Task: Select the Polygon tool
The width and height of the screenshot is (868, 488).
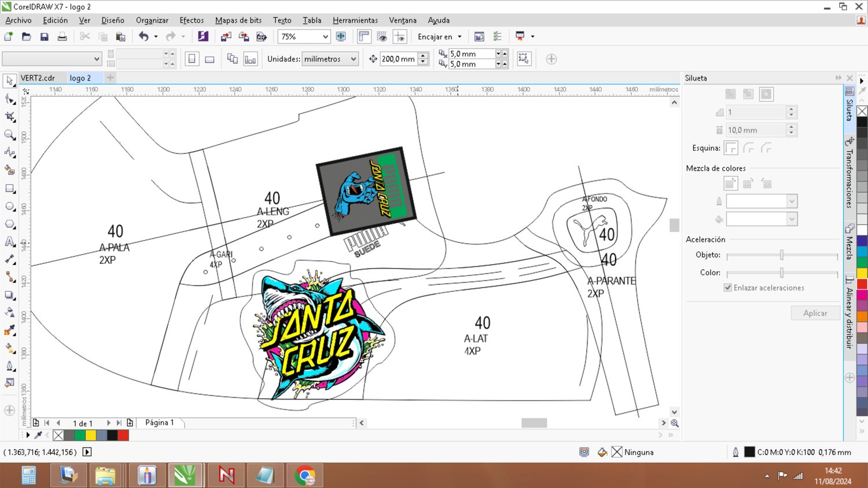Action: (9, 225)
